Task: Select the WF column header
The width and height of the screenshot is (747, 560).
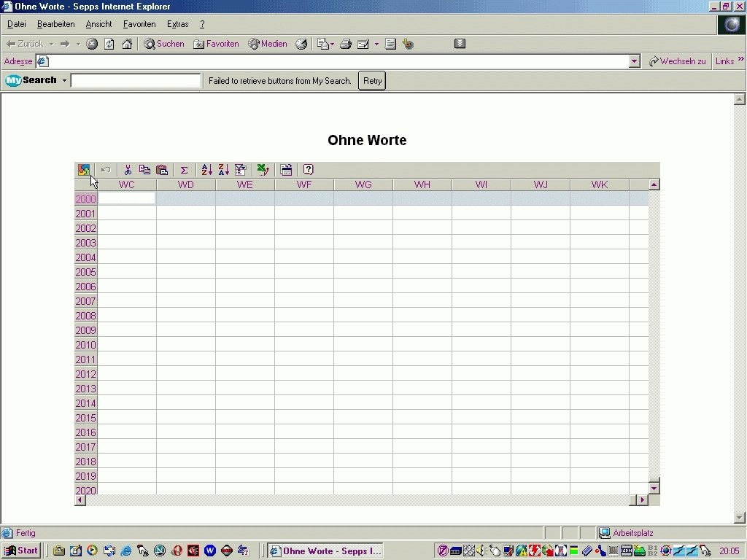Action: pyautogui.click(x=304, y=185)
